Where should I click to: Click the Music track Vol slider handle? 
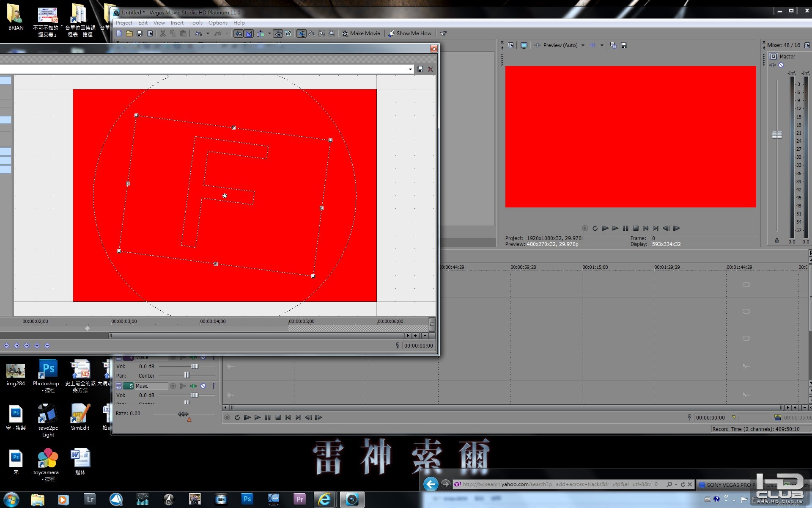[195, 395]
